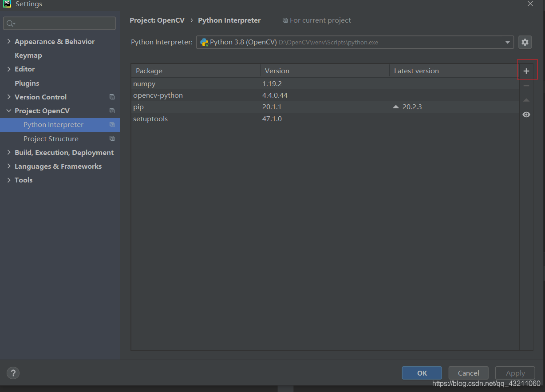Viewport: 545px width, 392px height.
Task: Expand Appearance & Behavior section
Action: (9, 41)
